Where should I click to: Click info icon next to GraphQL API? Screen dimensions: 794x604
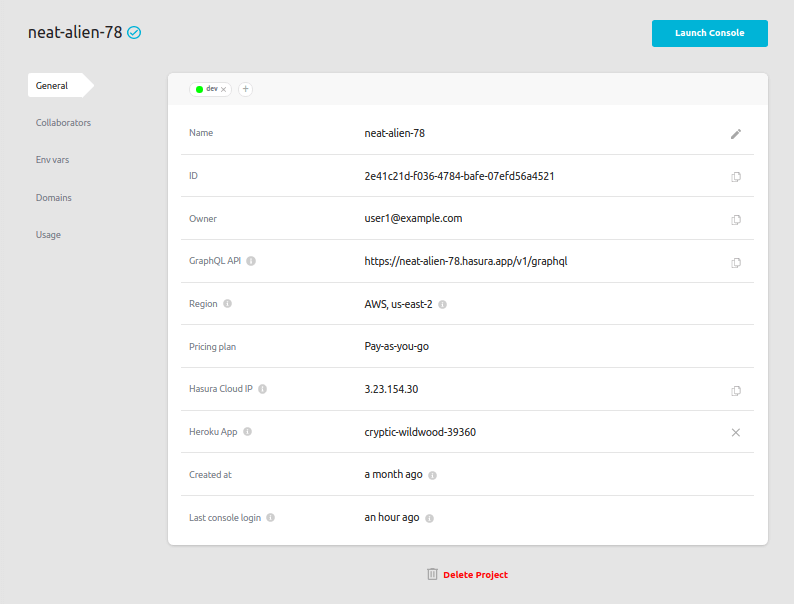pos(251,262)
